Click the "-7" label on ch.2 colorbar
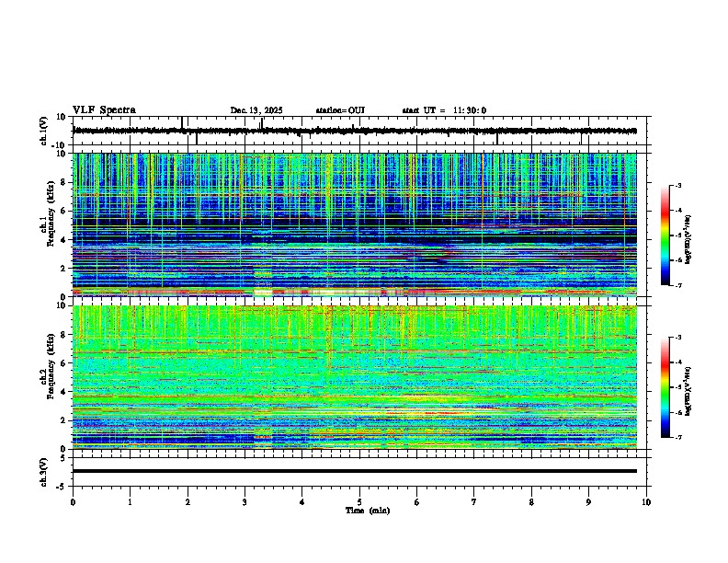 click(x=678, y=438)
